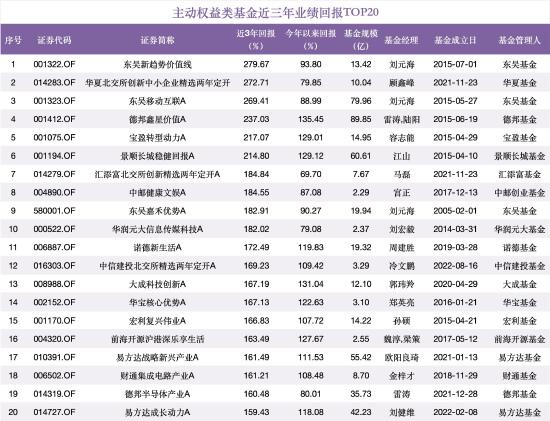Click security code 001412.OF
Screen dimensions: 550x421
[x=54, y=119]
